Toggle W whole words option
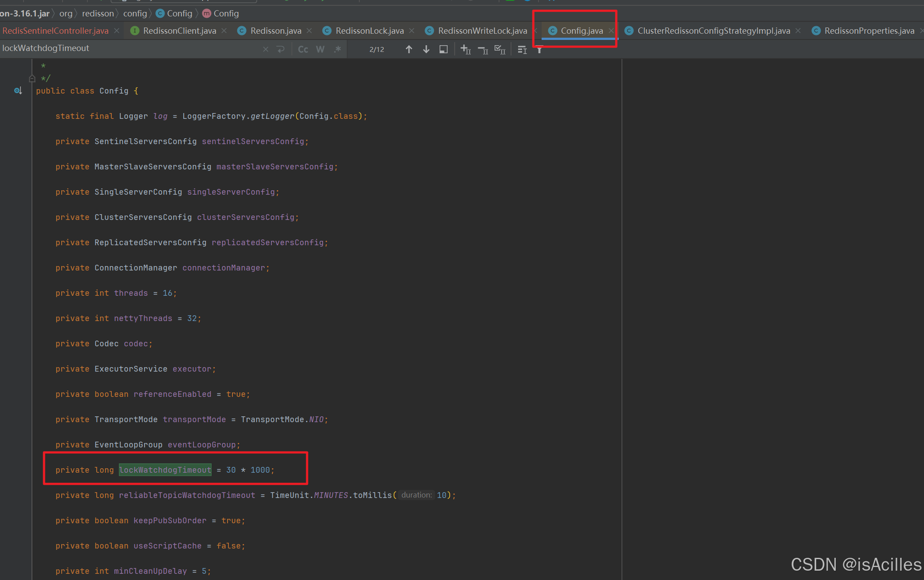This screenshot has width=924, height=580. click(x=320, y=49)
